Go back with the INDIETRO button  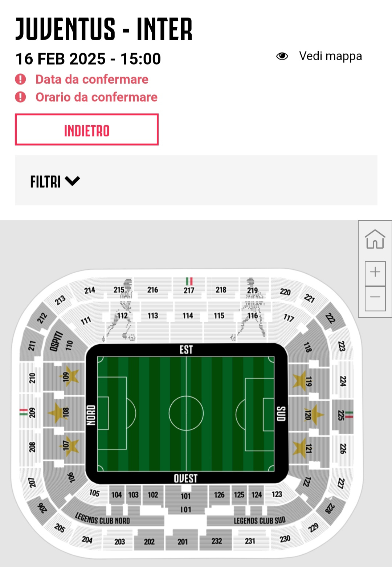click(x=87, y=130)
